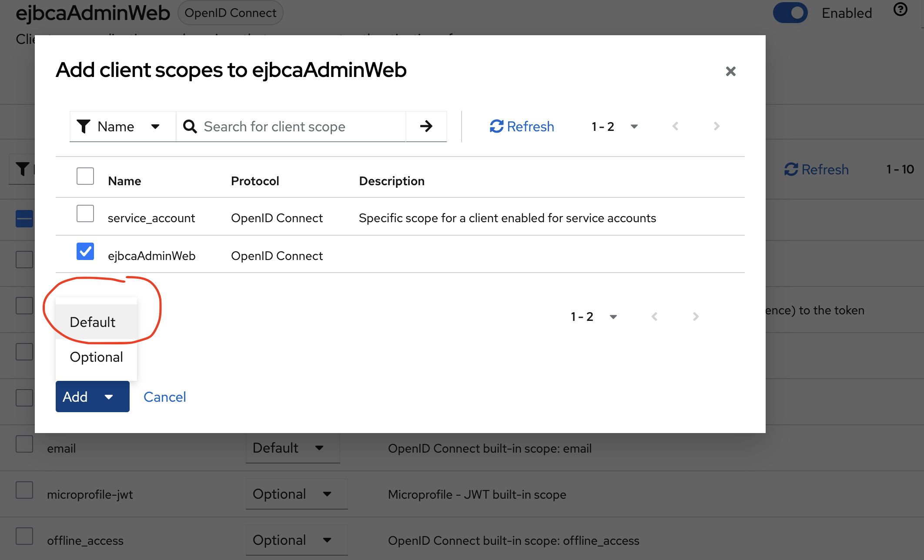The image size is (924, 560).
Task: Click the Add button
Action: click(75, 397)
